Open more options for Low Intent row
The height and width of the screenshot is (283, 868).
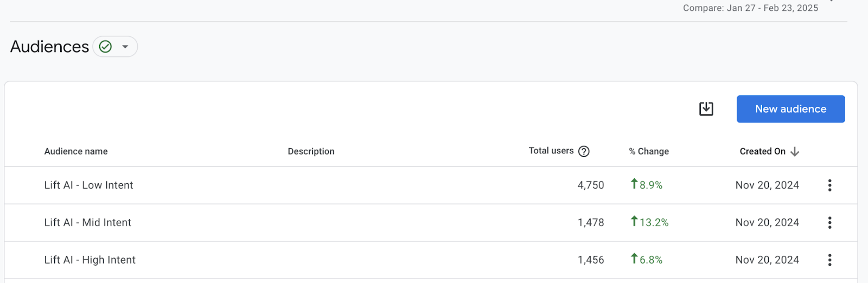click(829, 185)
